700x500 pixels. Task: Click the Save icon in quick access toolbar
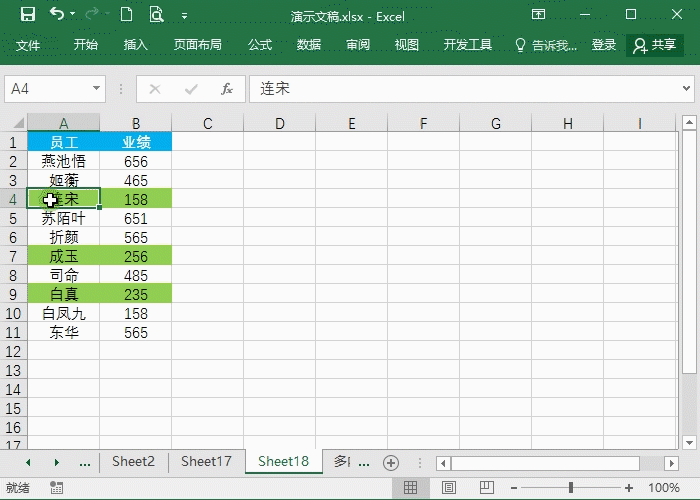point(27,15)
